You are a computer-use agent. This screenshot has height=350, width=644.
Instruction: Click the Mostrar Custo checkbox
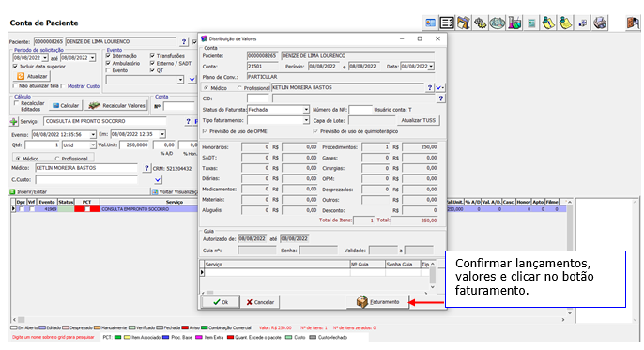point(64,86)
